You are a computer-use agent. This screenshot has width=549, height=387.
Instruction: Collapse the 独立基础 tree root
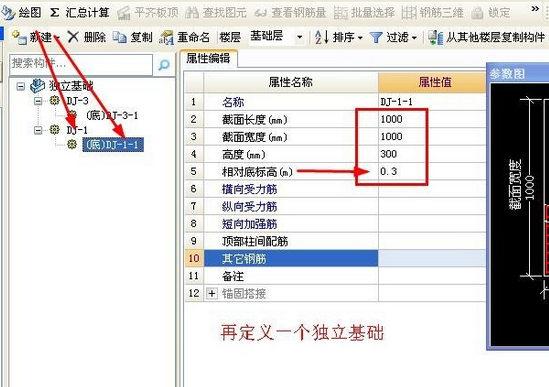pyautogui.click(x=21, y=86)
